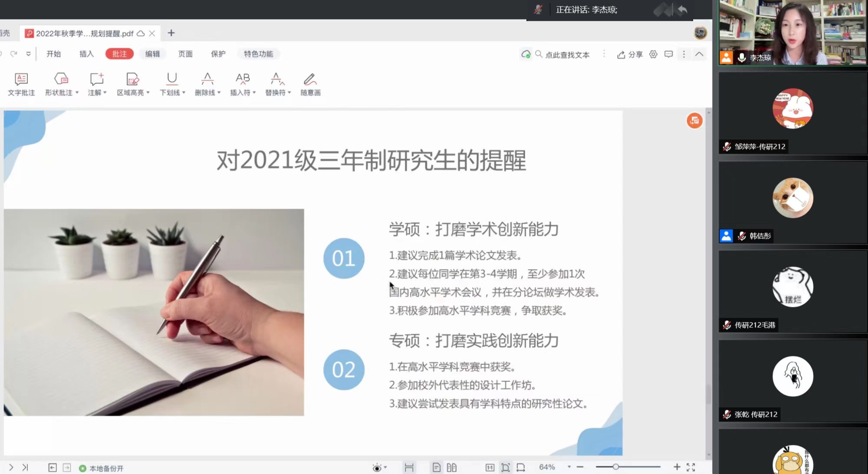The image size is (868, 474).
Task: Switch to single-page view mode
Action: (x=437, y=467)
